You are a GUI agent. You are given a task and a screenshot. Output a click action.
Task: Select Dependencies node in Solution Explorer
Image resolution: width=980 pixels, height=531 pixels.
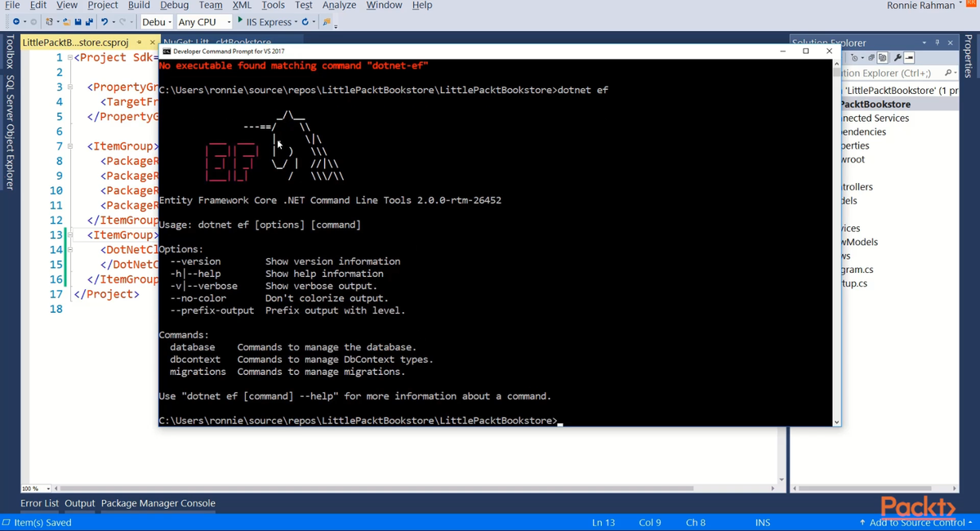[x=864, y=132]
